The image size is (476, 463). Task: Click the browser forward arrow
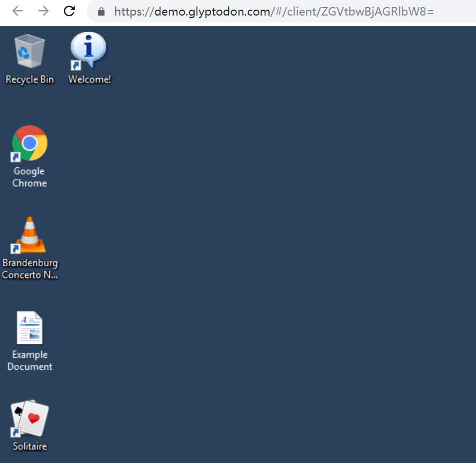pos(43,11)
